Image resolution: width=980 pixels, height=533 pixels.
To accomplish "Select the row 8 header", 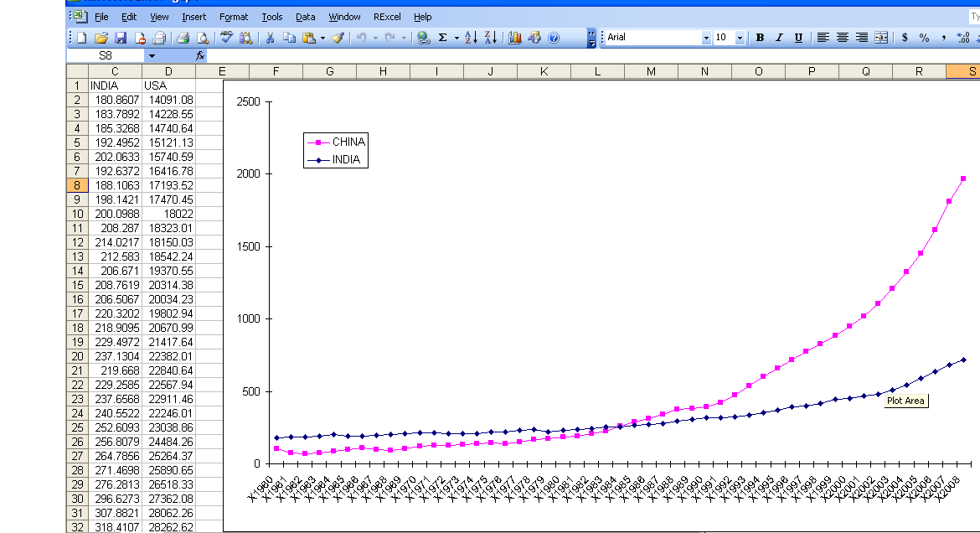I will point(76,185).
